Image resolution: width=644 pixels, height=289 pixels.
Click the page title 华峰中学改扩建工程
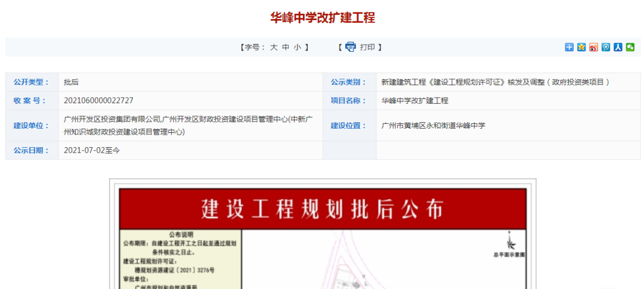point(323,18)
